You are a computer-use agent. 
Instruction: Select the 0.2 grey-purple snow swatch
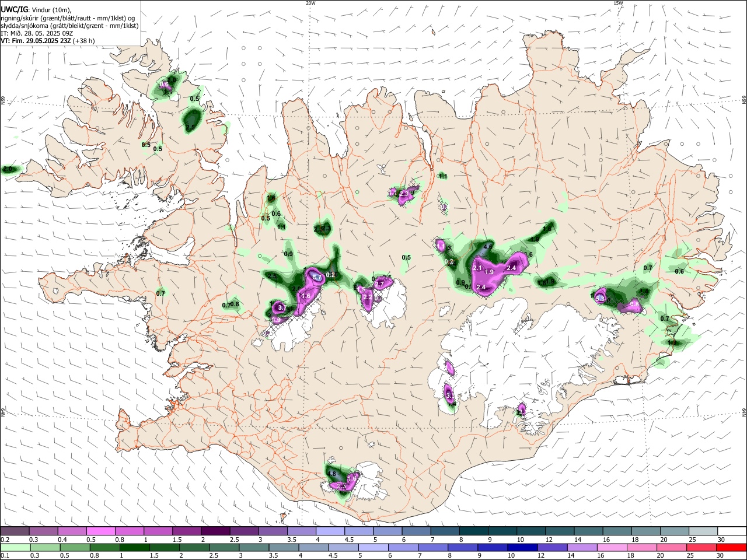pos(15,531)
